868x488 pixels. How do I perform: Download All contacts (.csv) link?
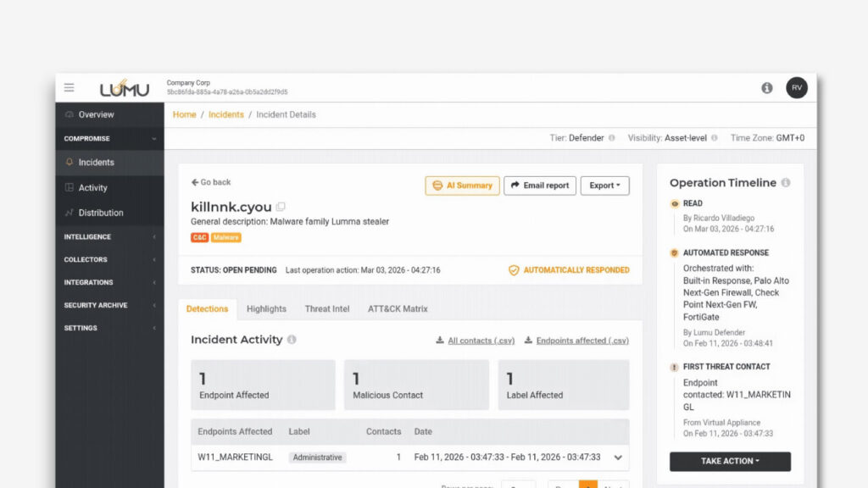tap(476, 341)
